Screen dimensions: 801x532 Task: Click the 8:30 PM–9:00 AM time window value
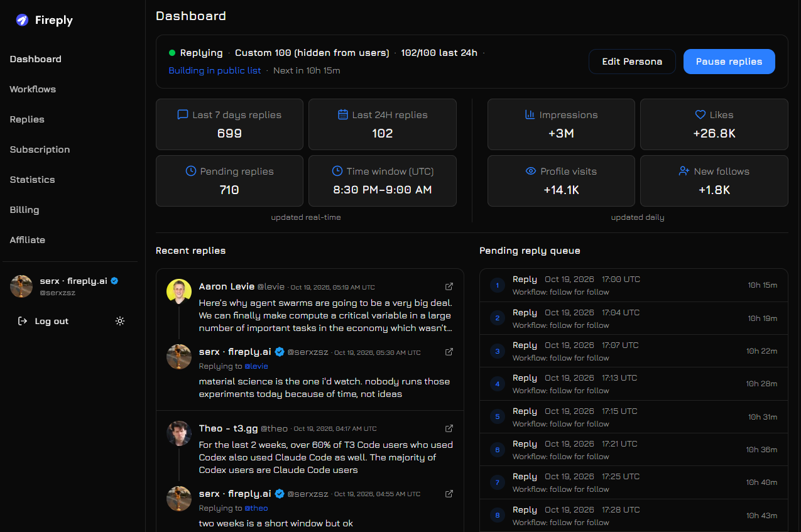(x=383, y=190)
